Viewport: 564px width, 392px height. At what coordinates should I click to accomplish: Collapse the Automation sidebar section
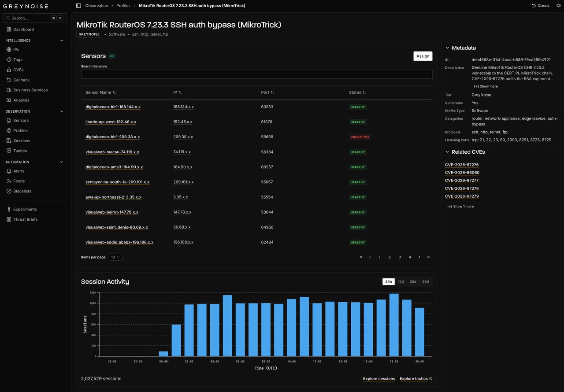coord(61,162)
